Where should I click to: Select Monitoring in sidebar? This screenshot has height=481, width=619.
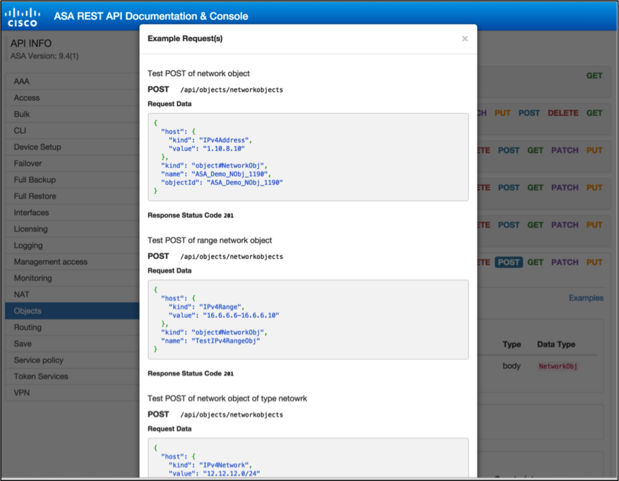point(72,278)
